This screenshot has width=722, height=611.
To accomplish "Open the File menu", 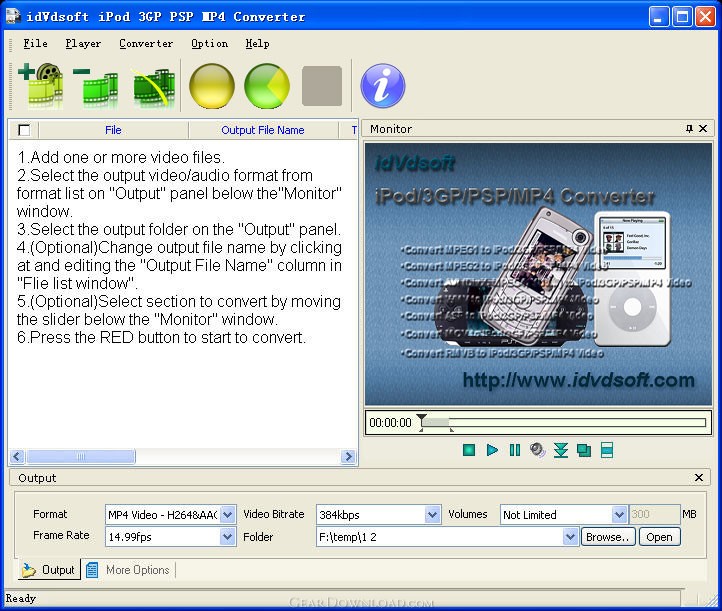I will [35, 44].
